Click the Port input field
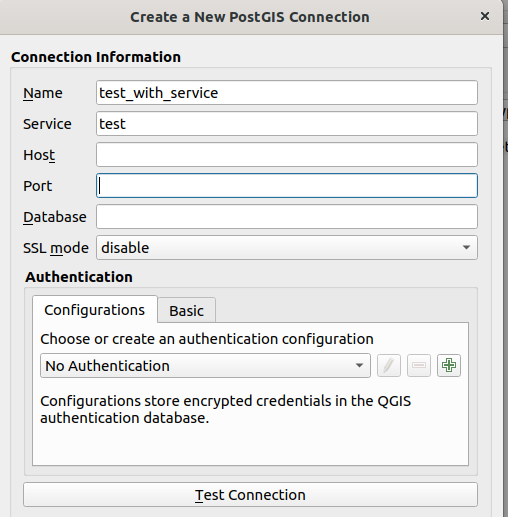This screenshot has height=517, width=508. [287, 186]
